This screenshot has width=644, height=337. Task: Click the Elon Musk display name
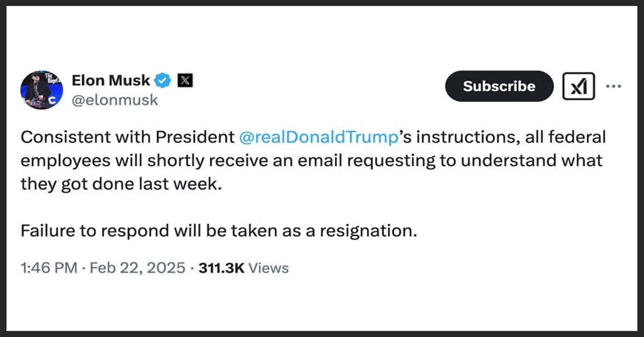[x=111, y=81]
